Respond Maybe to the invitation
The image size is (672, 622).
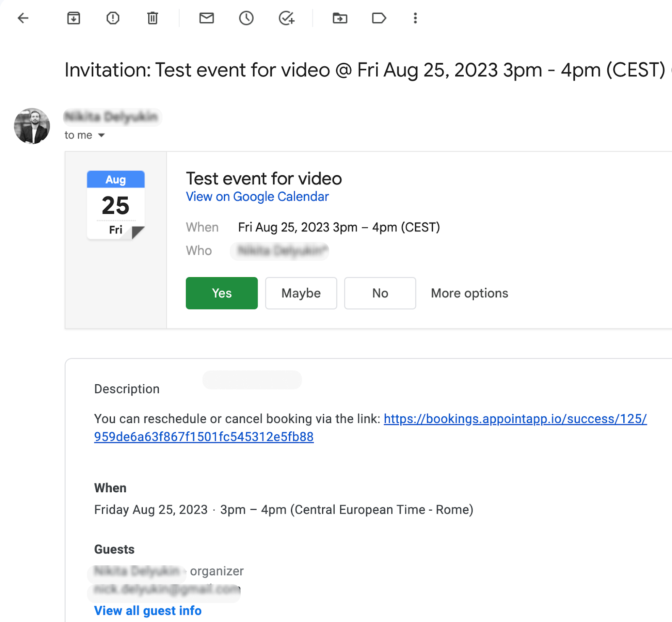301,293
